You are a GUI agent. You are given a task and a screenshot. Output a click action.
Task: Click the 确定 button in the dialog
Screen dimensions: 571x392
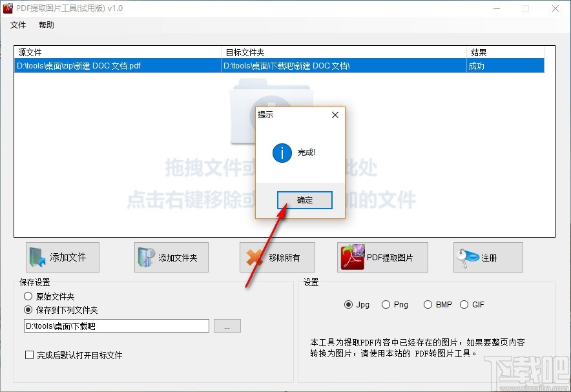coord(304,200)
